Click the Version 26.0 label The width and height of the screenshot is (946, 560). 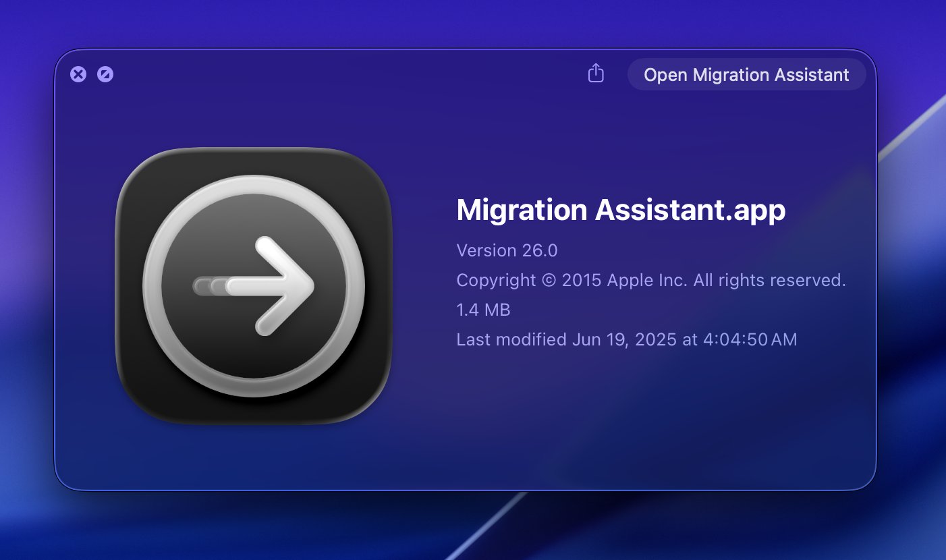pyautogui.click(x=507, y=250)
